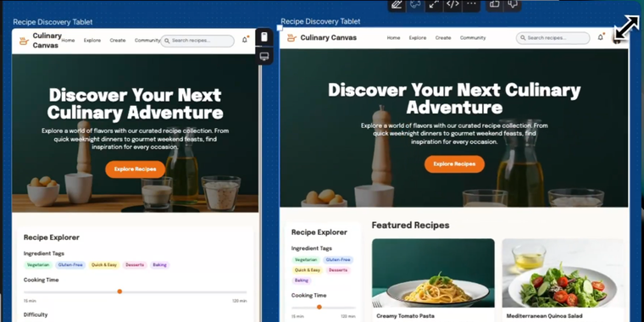Click search magnifier icon in right frame
644x322 pixels.
523,38
